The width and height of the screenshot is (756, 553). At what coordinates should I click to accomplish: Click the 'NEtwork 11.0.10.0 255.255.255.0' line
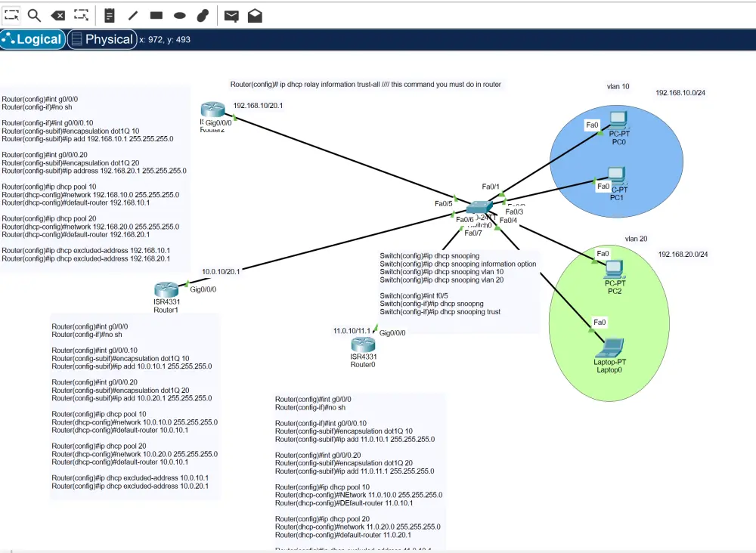pyautogui.click(x=358, y=495)
